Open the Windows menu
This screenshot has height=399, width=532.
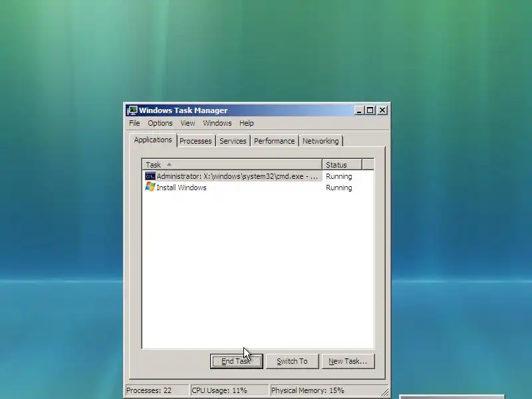point(217,123)
